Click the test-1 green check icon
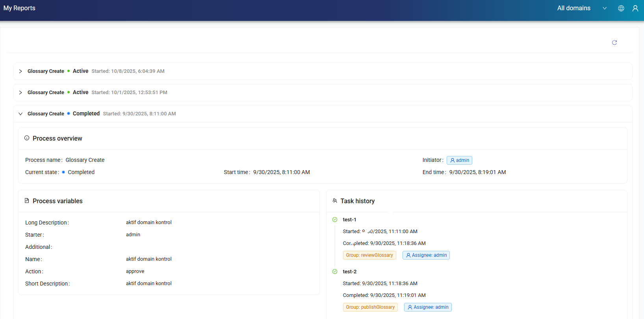Viewport: 644px width, 319px height. pyautogui.click(x=335, y=220)
